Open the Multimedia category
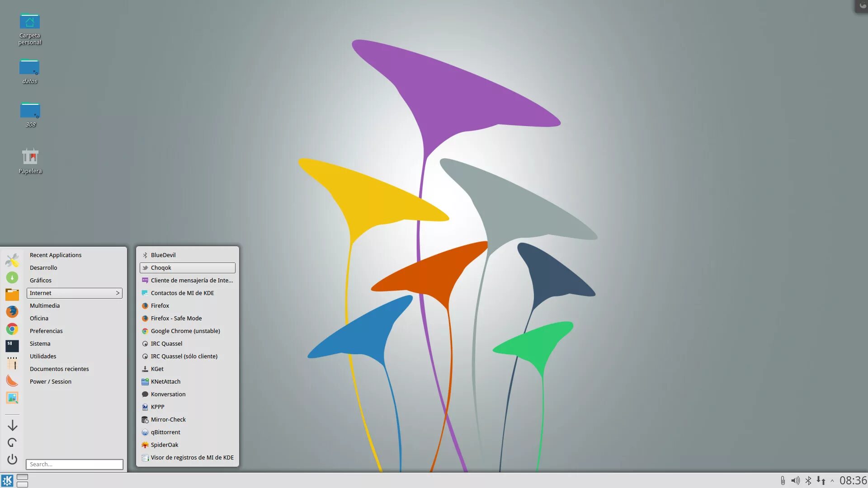 coord(45,305)
